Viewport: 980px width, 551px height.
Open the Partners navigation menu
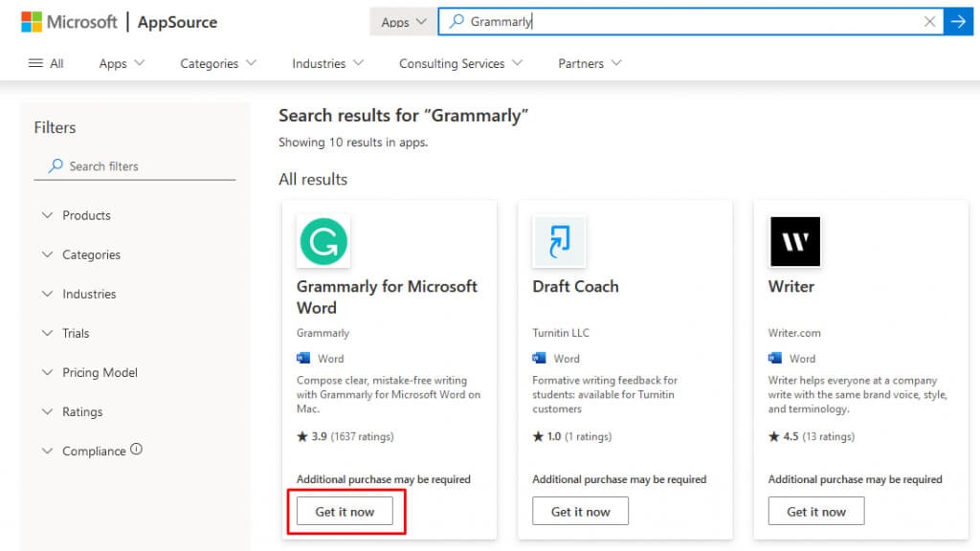590,63
